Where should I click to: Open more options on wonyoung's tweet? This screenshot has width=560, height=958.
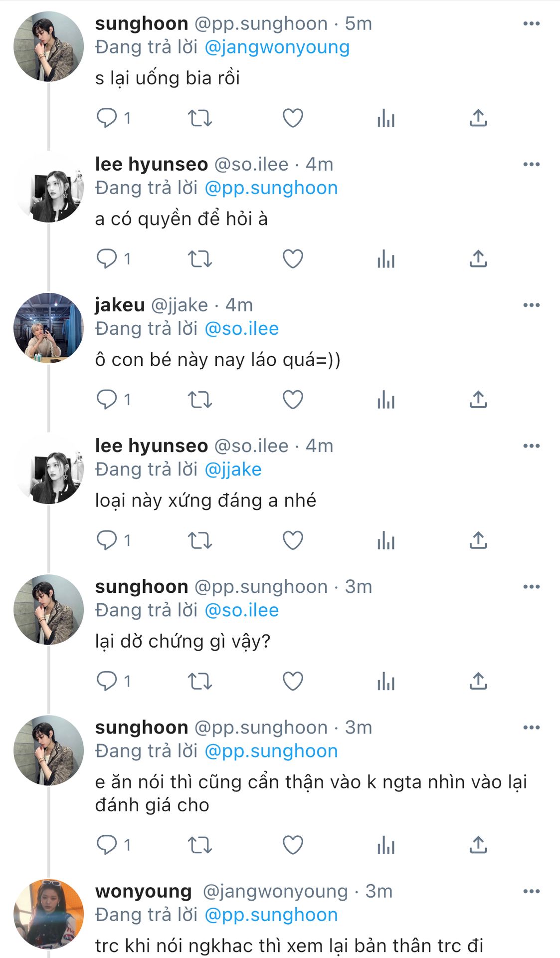(x=531, y=891)
